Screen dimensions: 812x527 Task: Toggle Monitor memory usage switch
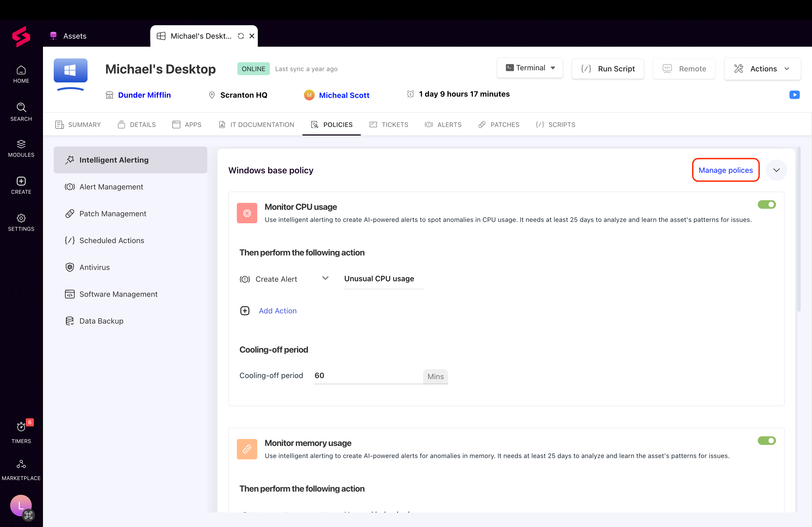(767, 441)
